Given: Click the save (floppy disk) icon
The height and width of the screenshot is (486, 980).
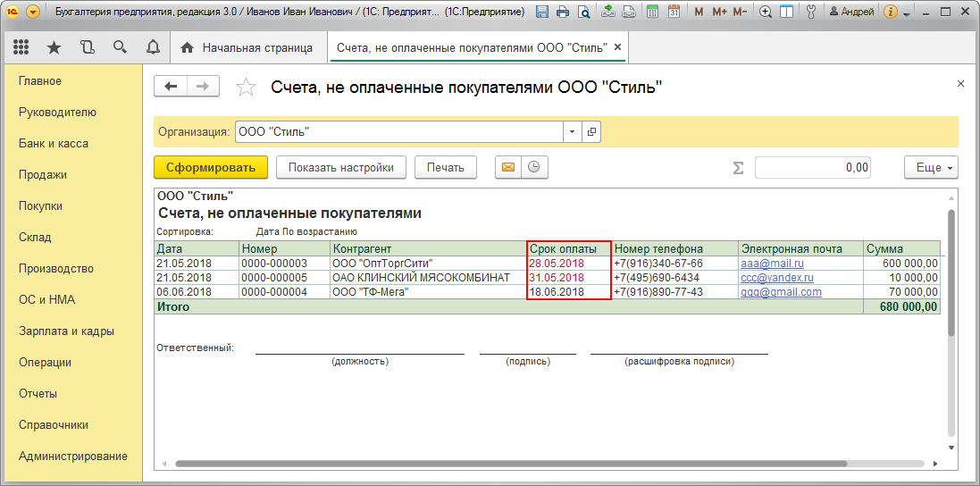Looking at the screenshot, I should tap(542, 13).
